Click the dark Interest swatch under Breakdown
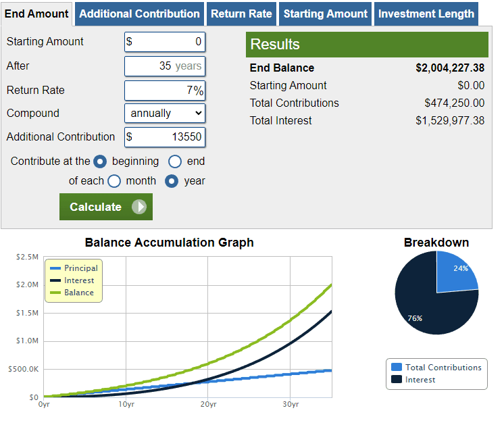504x423 pixels. [x=397, y=379]
